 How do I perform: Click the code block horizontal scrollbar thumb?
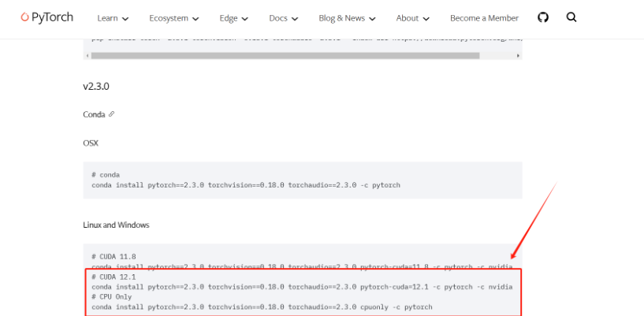click(x=285, y=55)
